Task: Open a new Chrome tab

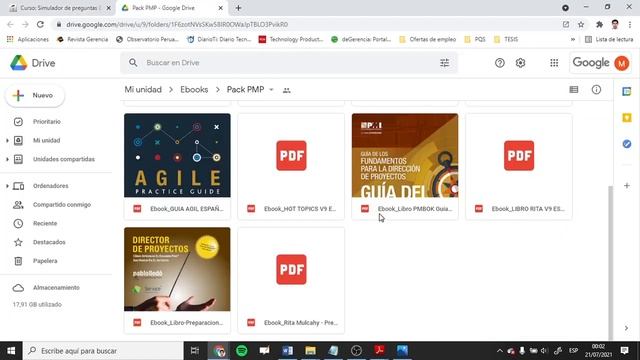Action: (x=238, y=8)
